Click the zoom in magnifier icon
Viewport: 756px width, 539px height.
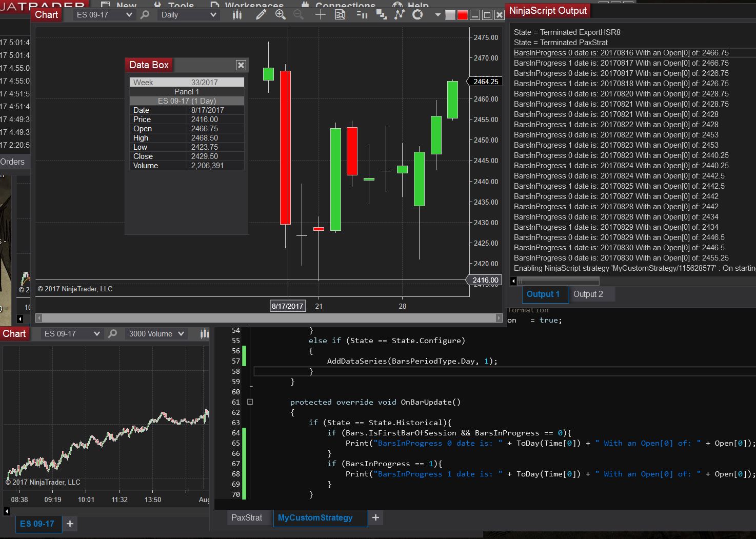280,15
